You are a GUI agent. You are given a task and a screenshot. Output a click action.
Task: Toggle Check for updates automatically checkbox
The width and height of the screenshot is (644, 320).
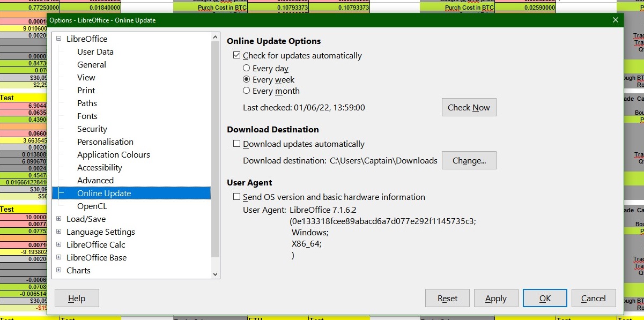click(236, 55)
